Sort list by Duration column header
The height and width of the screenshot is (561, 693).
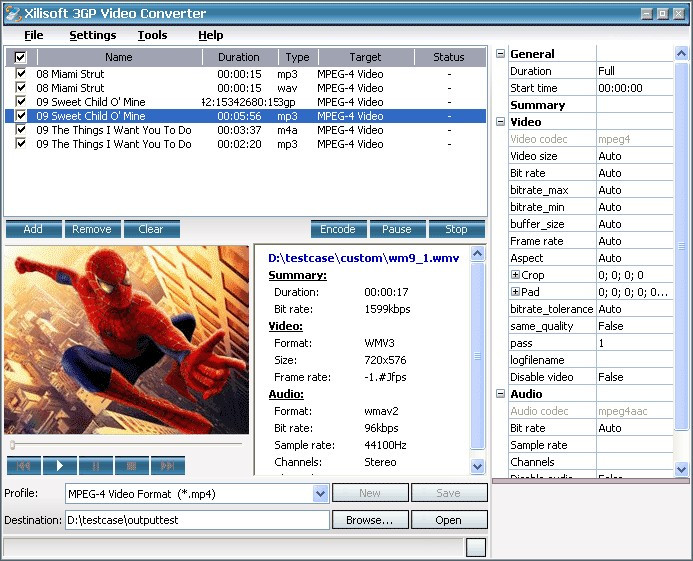(x=240, y=57)
